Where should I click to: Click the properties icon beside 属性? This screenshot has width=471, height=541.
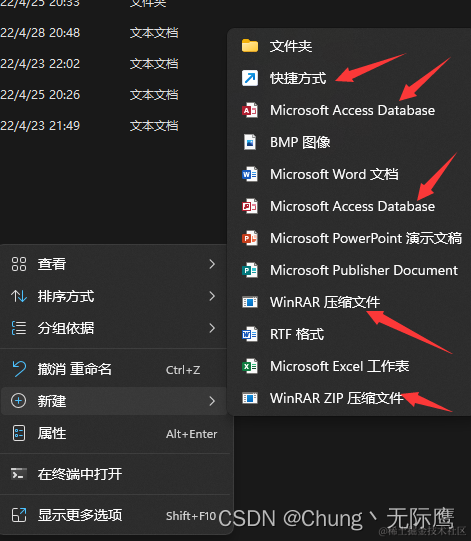point(19,433)
